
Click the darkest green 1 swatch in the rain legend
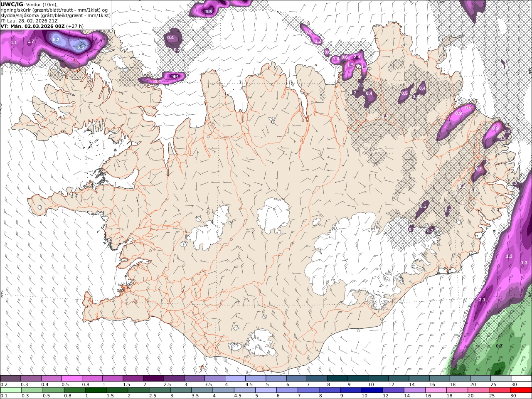(96, 390)
